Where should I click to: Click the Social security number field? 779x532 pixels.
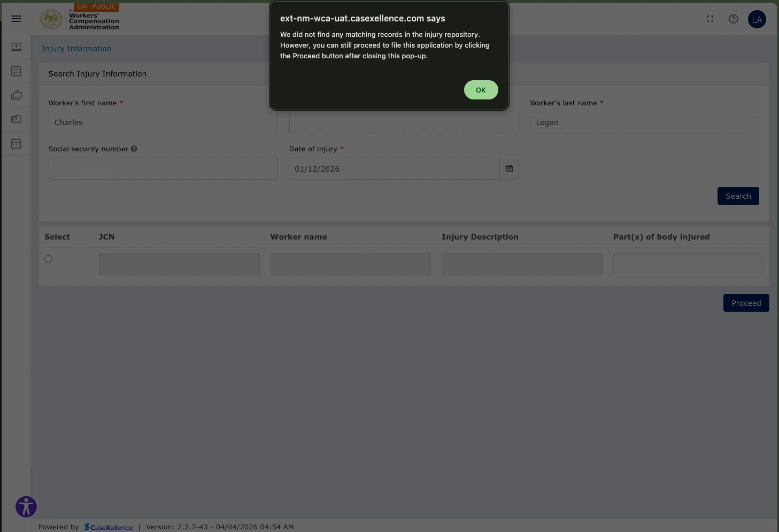[x=163, y=168]
